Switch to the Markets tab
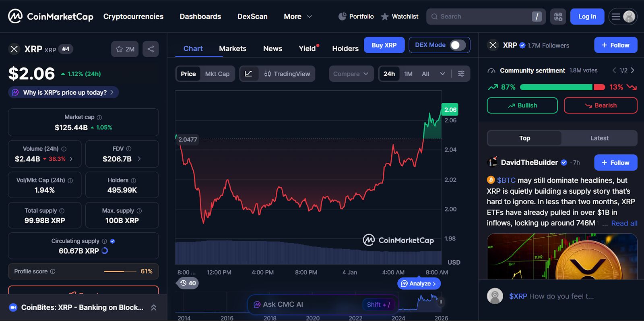 pyautogui.click(x=233, y=49)
